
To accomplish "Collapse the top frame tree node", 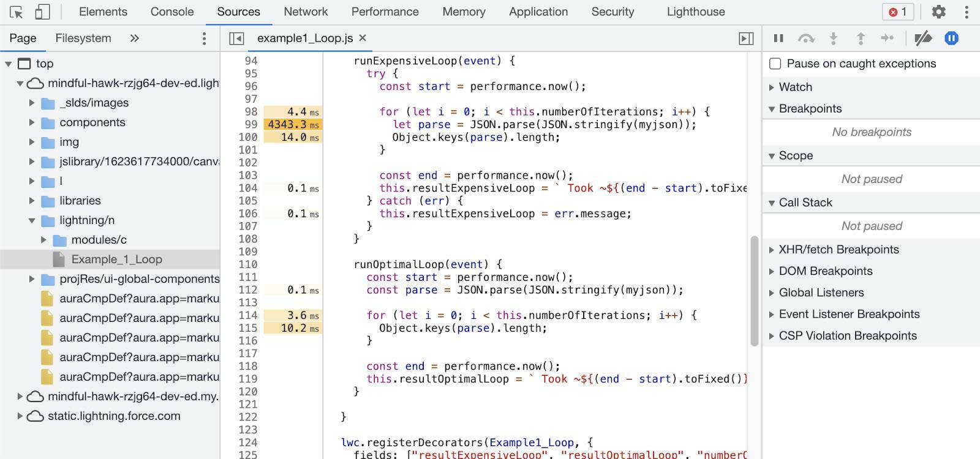I will tap(9, 64).
